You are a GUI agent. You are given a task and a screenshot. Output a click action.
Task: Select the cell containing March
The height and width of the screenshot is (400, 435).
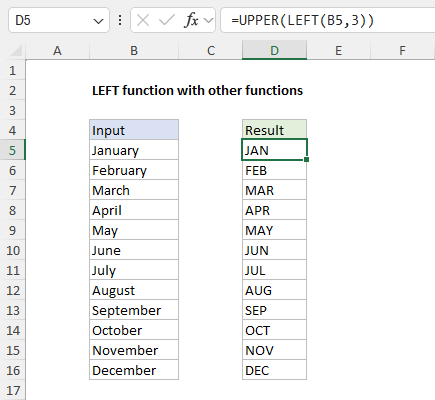click(x=134, y=190)
